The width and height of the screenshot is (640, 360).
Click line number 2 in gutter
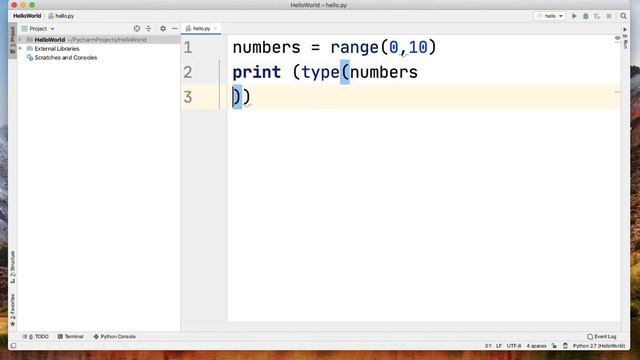click(x=188, y=73)
